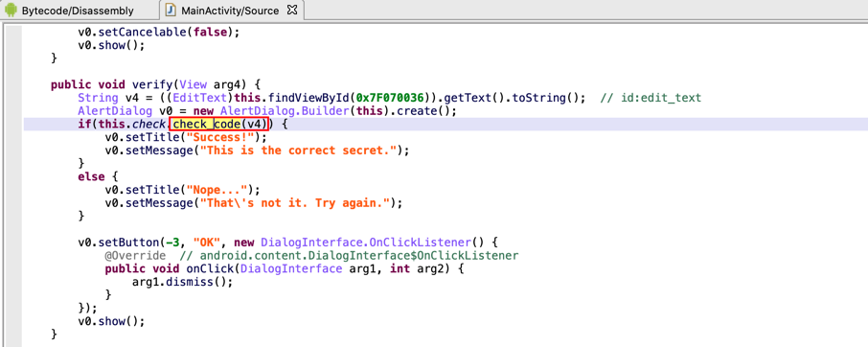Click the String keyword declaring v4
The width and height of the screenshot is (868, 347).
coord(98,98)
